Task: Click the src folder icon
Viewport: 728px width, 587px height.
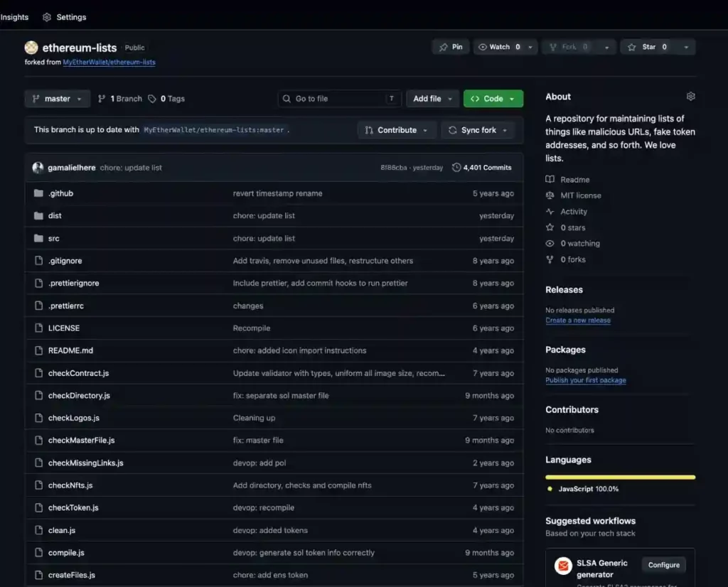Action: tap(38, 238)
